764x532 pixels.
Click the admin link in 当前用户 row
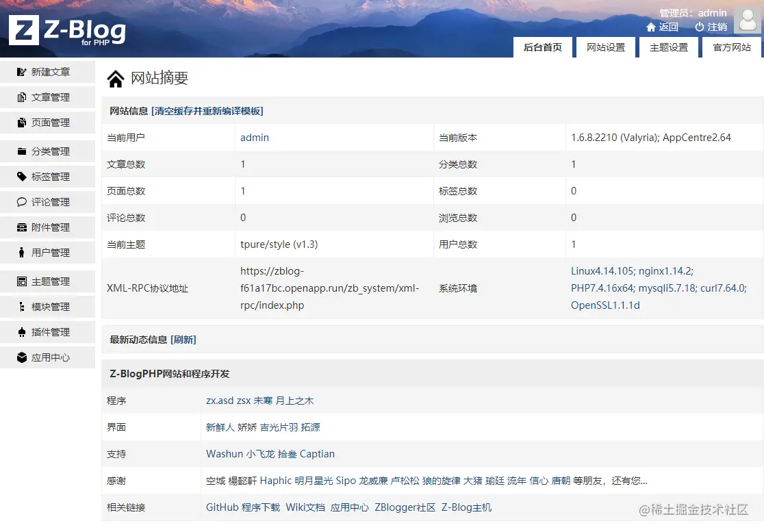255,138
